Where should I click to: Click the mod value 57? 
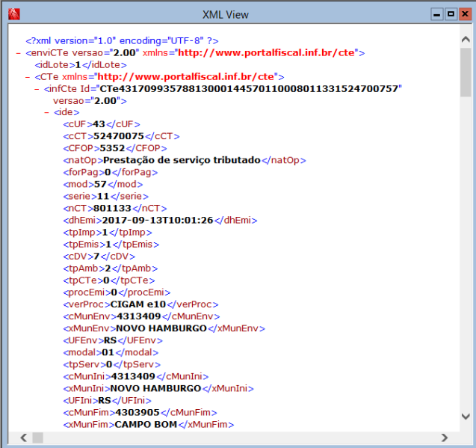(x=100, y=184)
